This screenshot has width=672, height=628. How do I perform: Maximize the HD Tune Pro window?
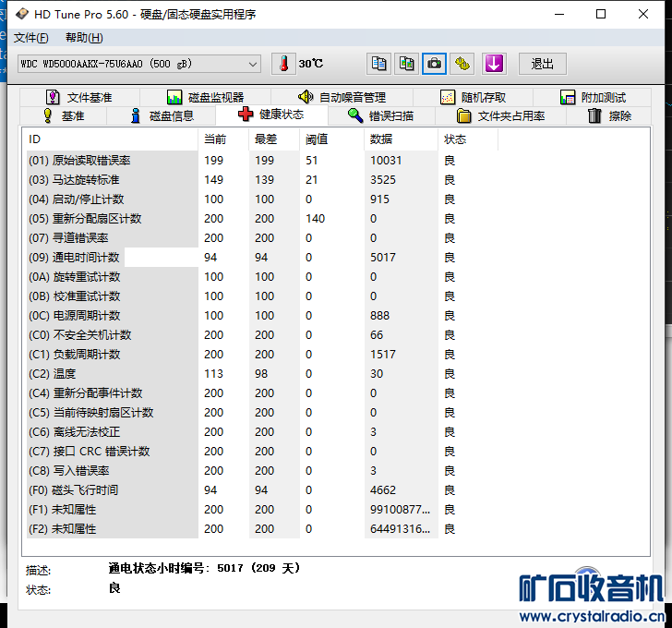pyautogui.click(x=601, y=14)
